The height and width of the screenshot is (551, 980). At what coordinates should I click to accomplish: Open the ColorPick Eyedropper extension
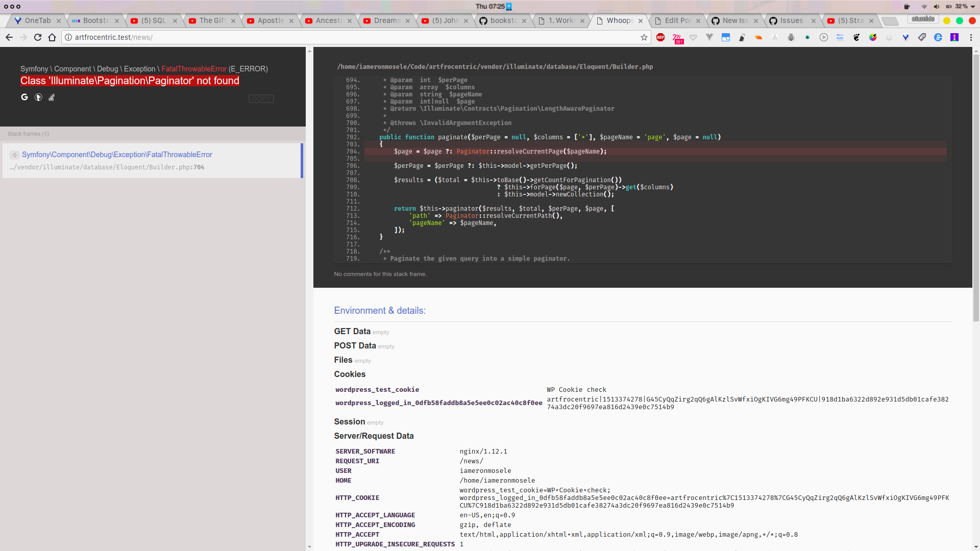point(872,37)
